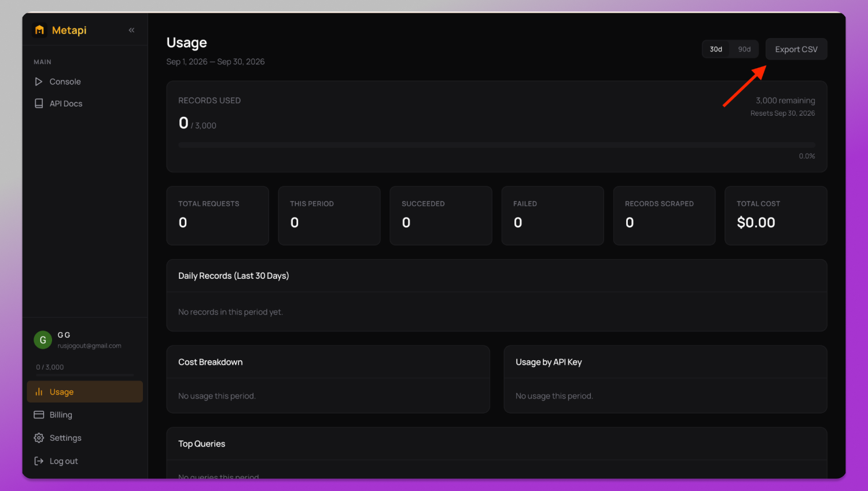This screenshot has height=491, width=868.
Task: Click Resets Sep 30, 2026 text
Action: [x=782, y=113]
